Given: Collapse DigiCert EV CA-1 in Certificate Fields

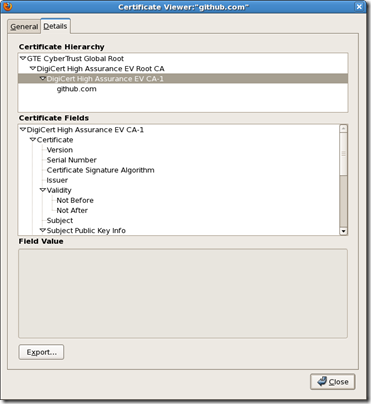Looking at the screenshot, I should tap(23, 130).
